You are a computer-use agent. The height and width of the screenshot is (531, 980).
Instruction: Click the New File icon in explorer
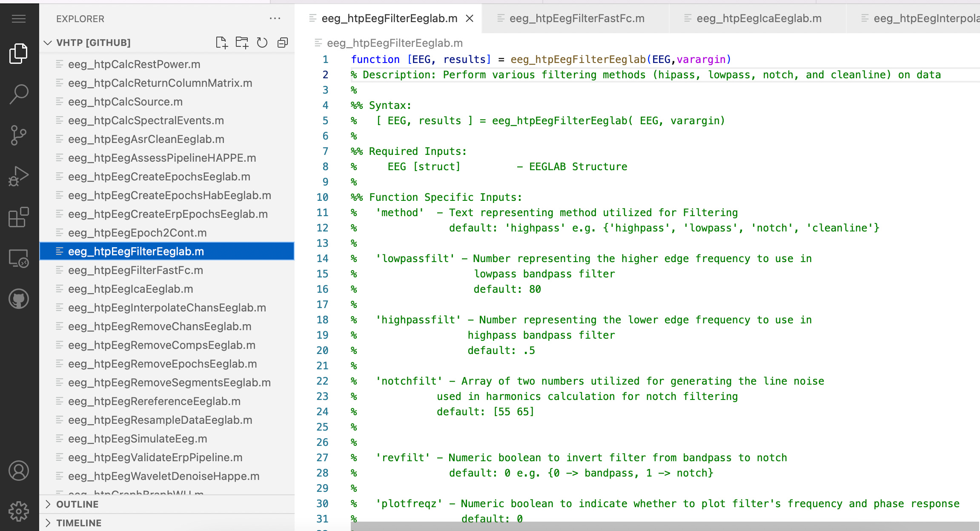(221, 43)
